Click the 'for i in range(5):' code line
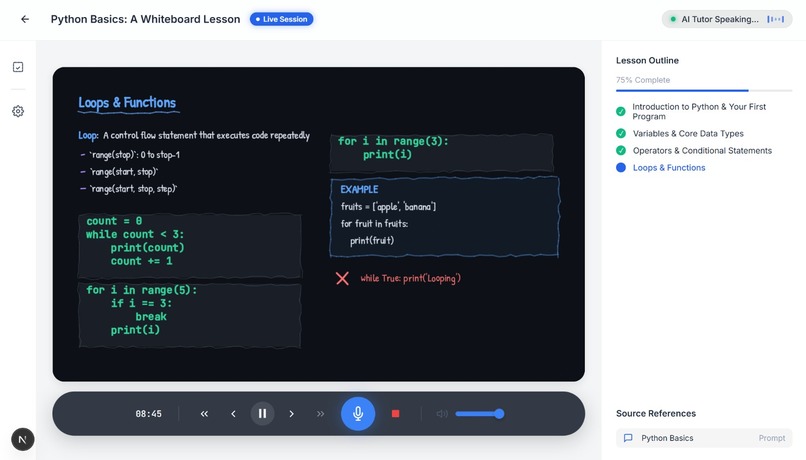Screen dimensions: 806x460 click(141, 290)
